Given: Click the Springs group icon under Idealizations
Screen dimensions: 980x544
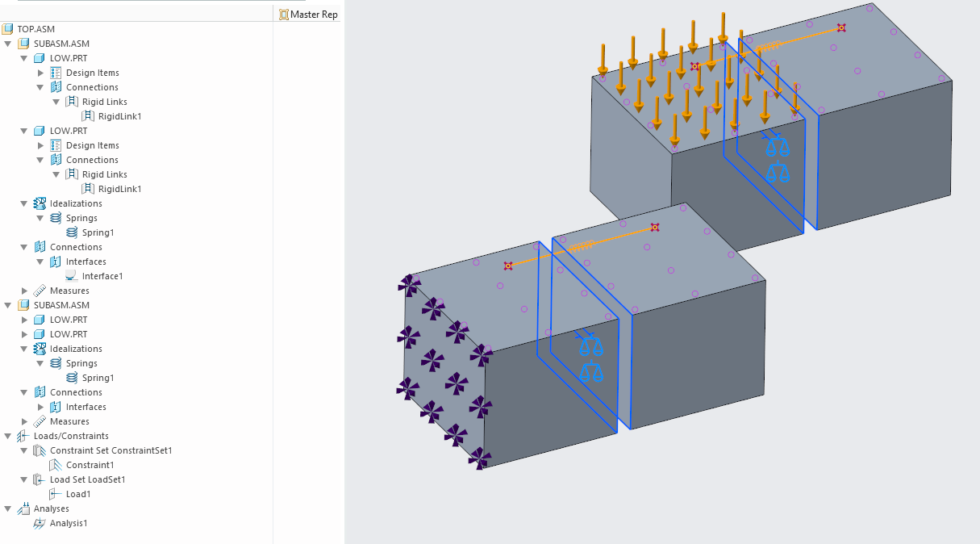Looking at the screenshot, I should 55,217.
